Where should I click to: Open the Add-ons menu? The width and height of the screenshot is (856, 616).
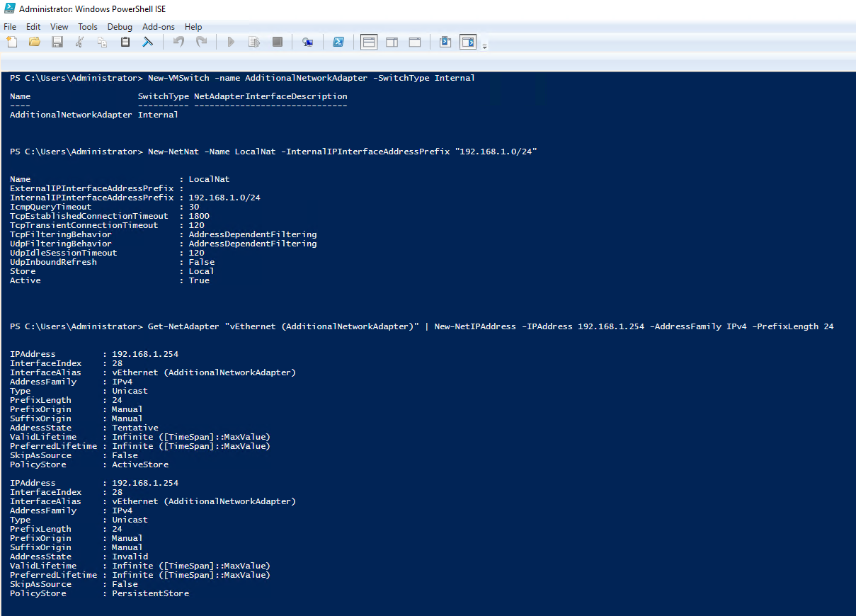pyautogui.click(x=158, y=26)
